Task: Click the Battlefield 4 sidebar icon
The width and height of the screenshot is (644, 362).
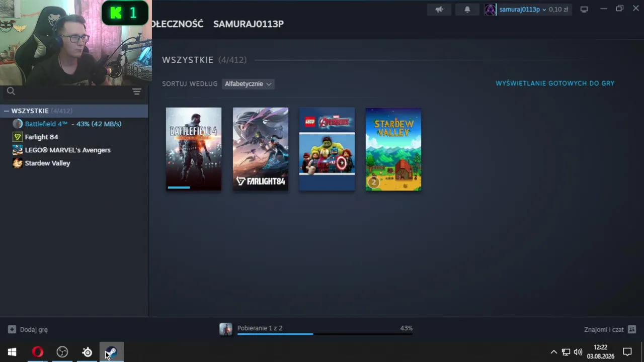Action: [18, 124]
